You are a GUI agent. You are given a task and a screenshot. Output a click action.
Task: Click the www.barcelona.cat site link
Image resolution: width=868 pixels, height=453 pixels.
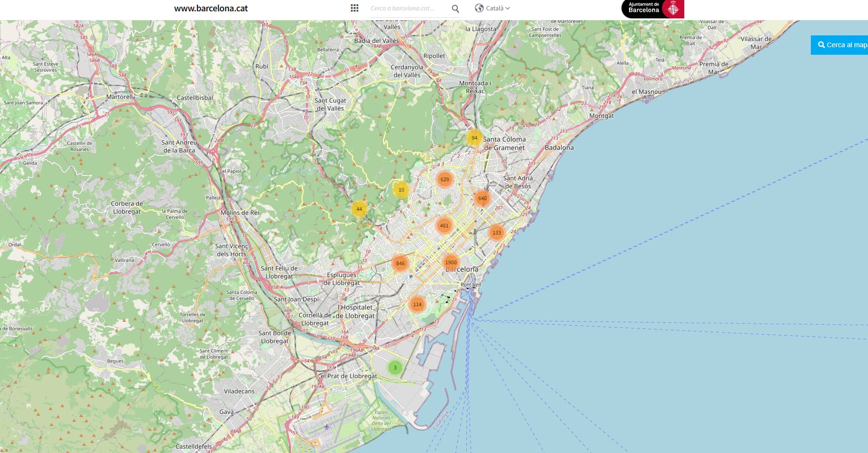[211, 8]
